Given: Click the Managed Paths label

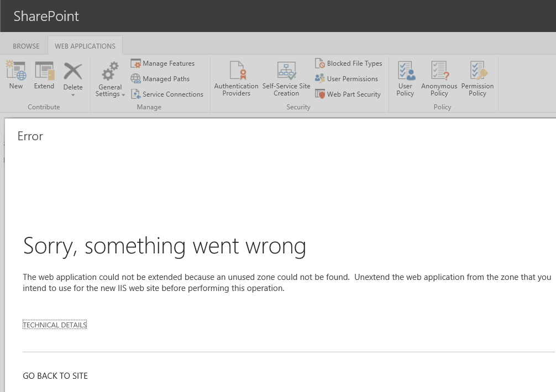Looking at the screenshot, I should pos(166,79).
